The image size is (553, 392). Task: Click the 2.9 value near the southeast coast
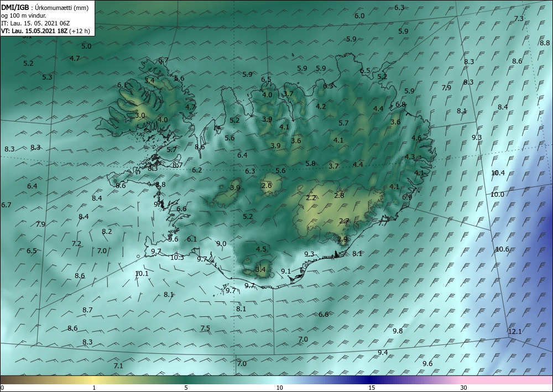(342, 239)
